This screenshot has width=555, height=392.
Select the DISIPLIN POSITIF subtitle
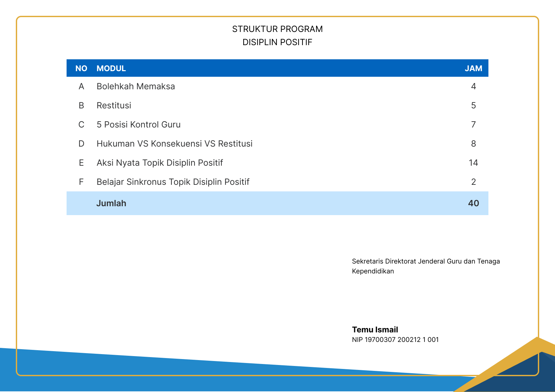(277, 42)
